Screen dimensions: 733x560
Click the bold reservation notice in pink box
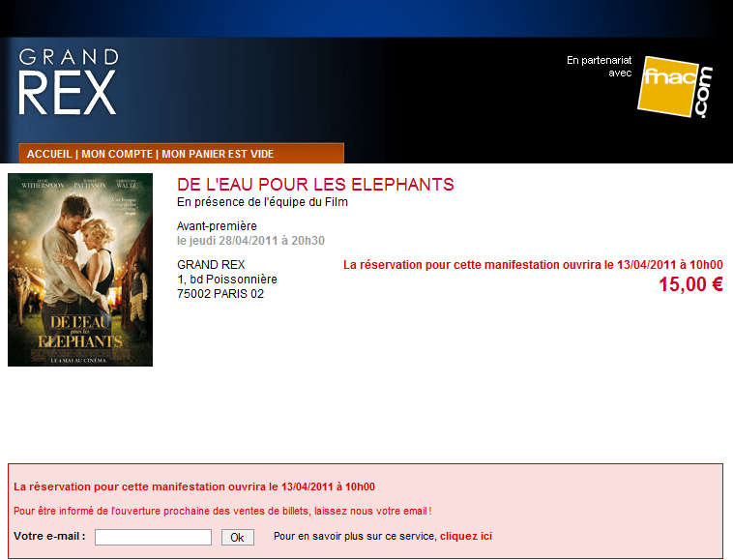click(x=194, y=486)
